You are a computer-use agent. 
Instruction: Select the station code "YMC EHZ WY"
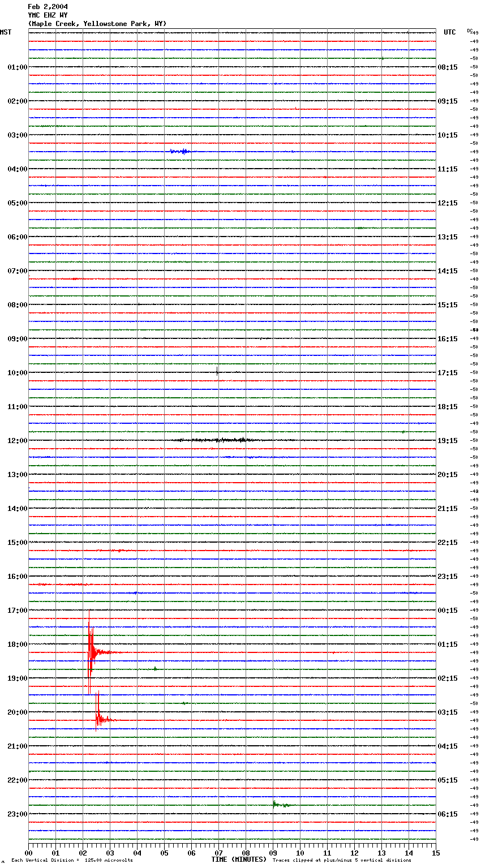48,15
